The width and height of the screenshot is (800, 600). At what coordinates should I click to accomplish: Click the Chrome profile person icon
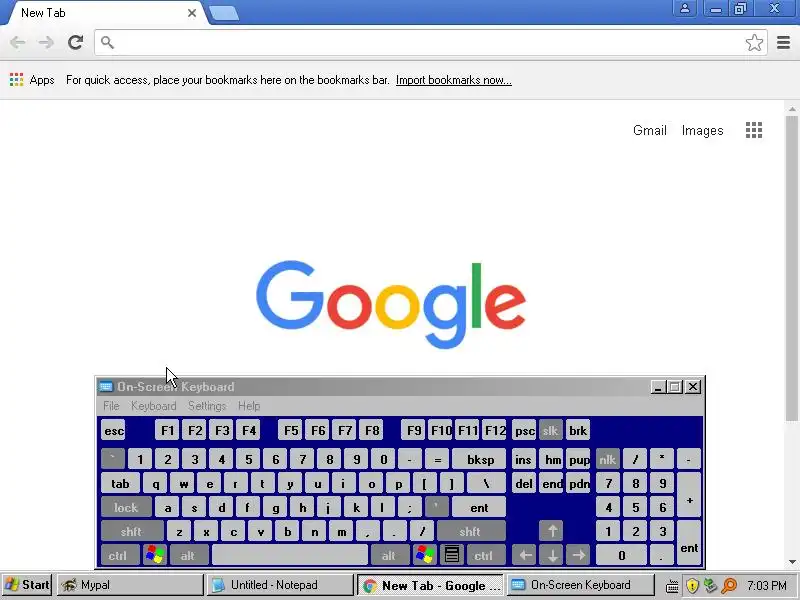[x=685, y=9]
